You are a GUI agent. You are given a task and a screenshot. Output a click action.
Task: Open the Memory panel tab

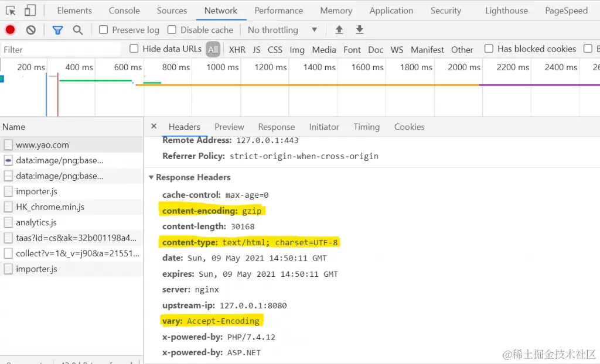pos(336,11)
